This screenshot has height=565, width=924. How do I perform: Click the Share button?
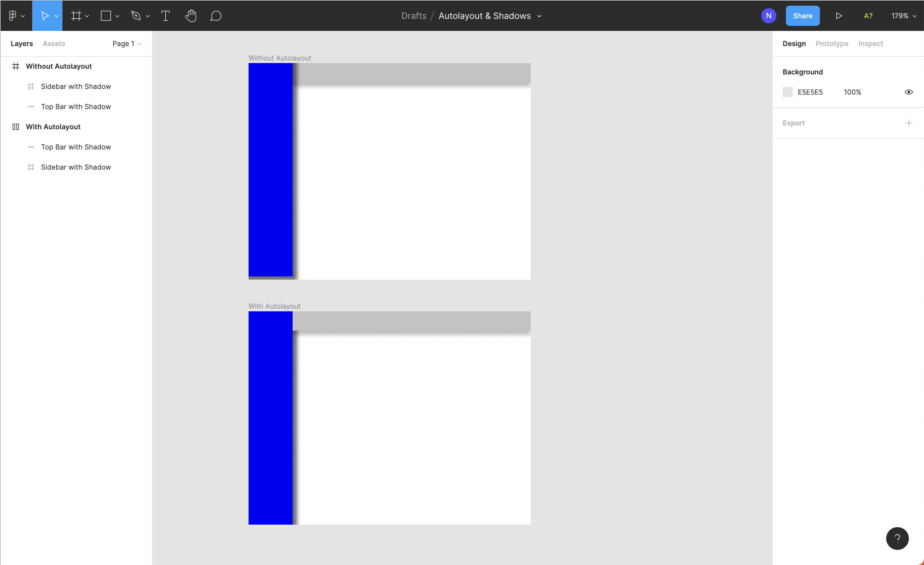point(802,16)
